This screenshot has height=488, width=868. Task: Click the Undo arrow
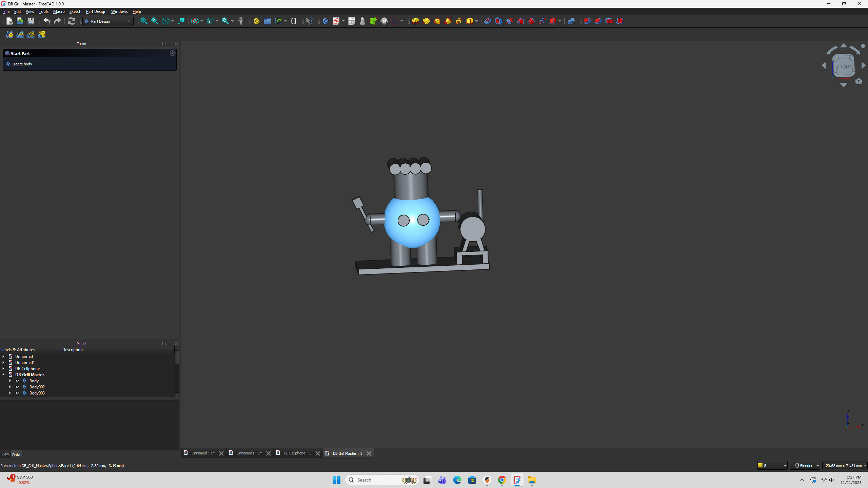pos(47,21)
